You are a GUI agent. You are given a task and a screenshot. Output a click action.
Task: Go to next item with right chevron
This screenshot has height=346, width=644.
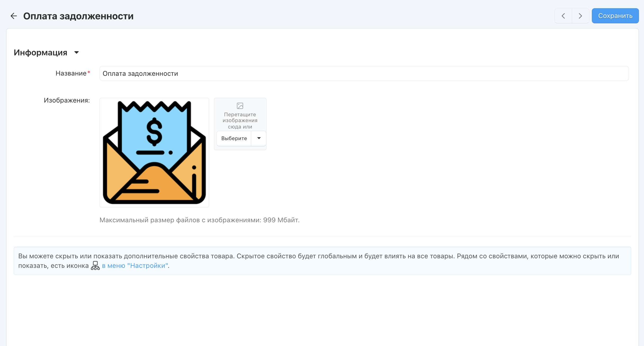pyautogui.click(x=580, y=16)
